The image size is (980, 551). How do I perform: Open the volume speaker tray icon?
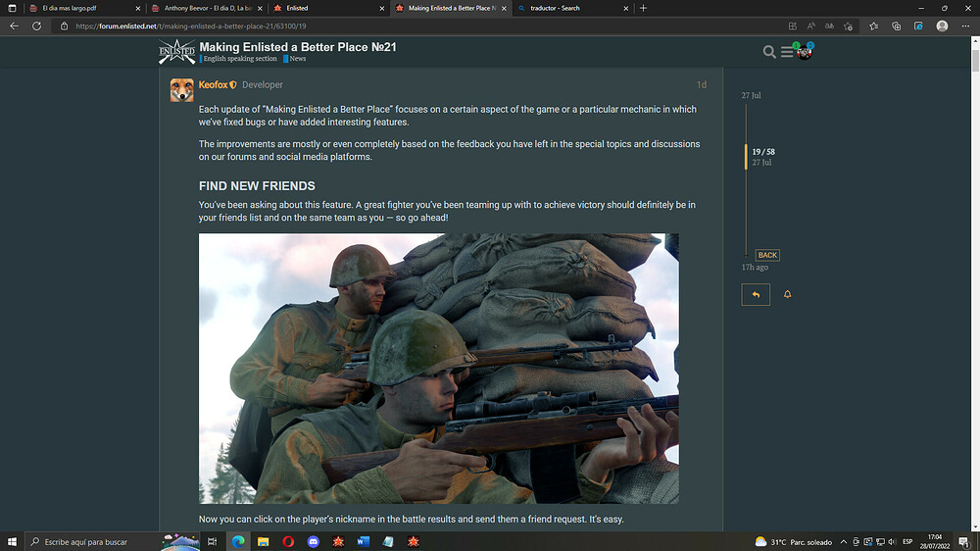click(892, 541)
